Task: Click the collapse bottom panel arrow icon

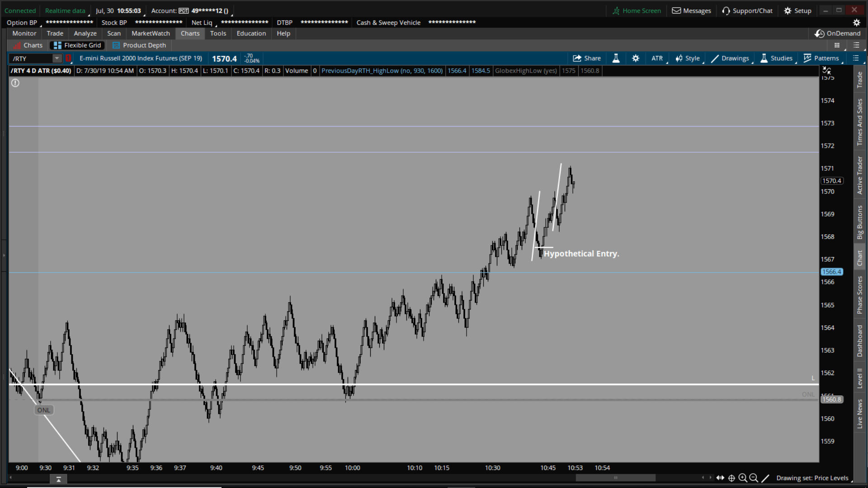Action: pyautogui.click(x=58, y=479)
